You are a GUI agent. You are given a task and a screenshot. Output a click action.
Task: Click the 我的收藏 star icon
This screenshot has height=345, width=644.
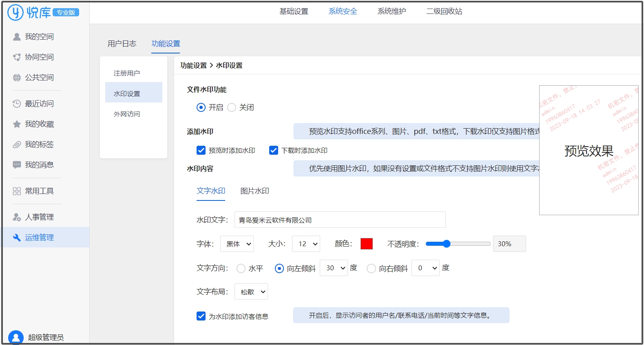[17, 124]
